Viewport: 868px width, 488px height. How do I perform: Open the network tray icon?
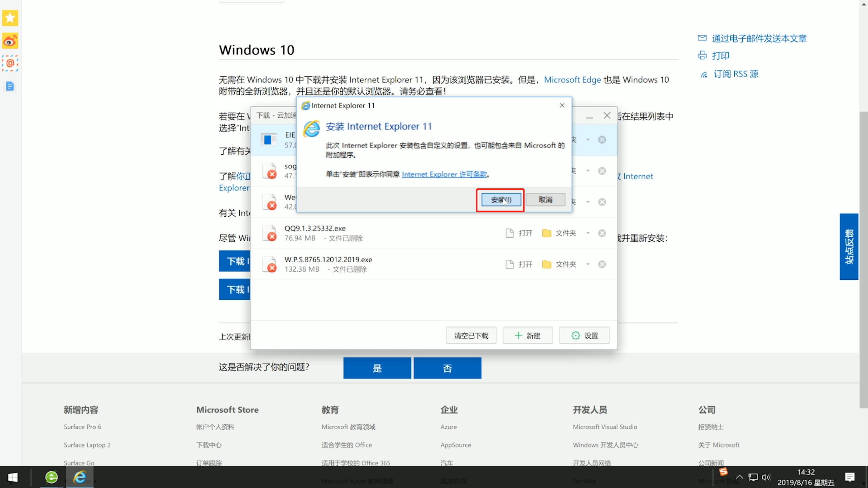coord(753,477)
